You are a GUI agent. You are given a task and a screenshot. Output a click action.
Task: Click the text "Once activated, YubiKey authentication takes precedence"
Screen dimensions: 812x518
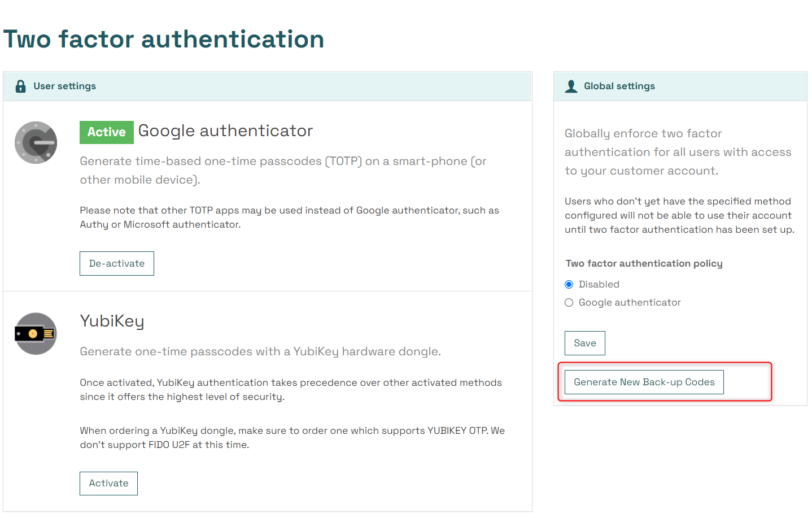tap(291, 390)
